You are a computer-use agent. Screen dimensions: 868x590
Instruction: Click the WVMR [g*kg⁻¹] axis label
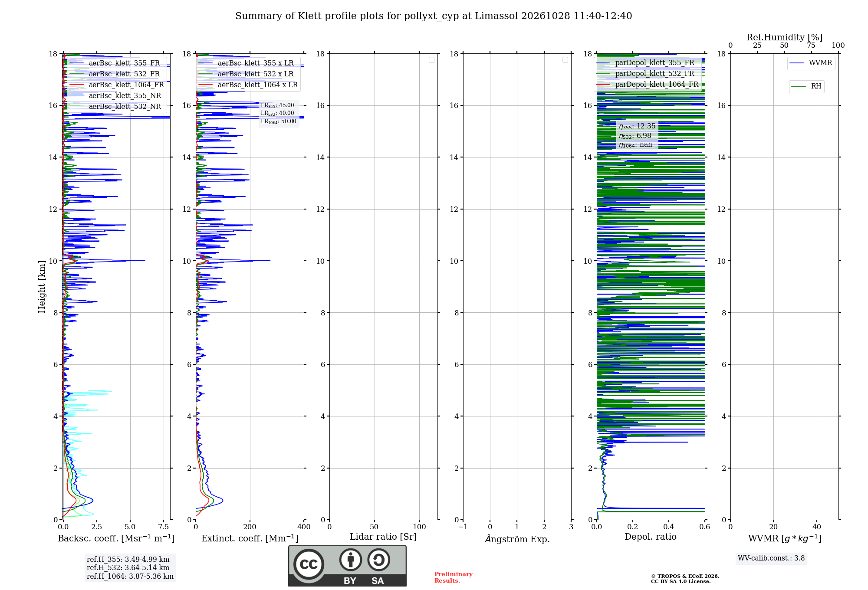[785, 539]
